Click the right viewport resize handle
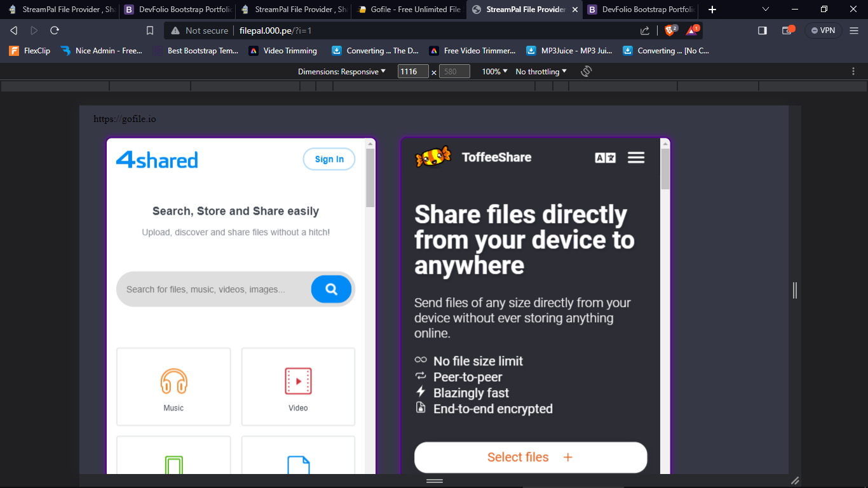Screen dimensions: 868x488 (795, 290)
